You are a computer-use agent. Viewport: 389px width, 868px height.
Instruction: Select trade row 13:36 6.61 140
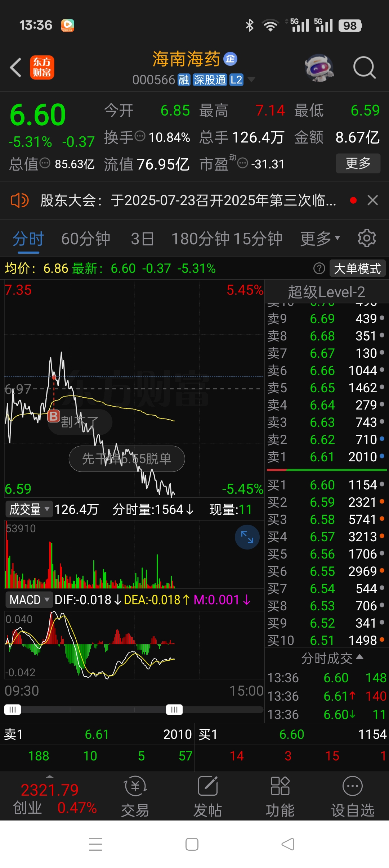click(326, 696)
